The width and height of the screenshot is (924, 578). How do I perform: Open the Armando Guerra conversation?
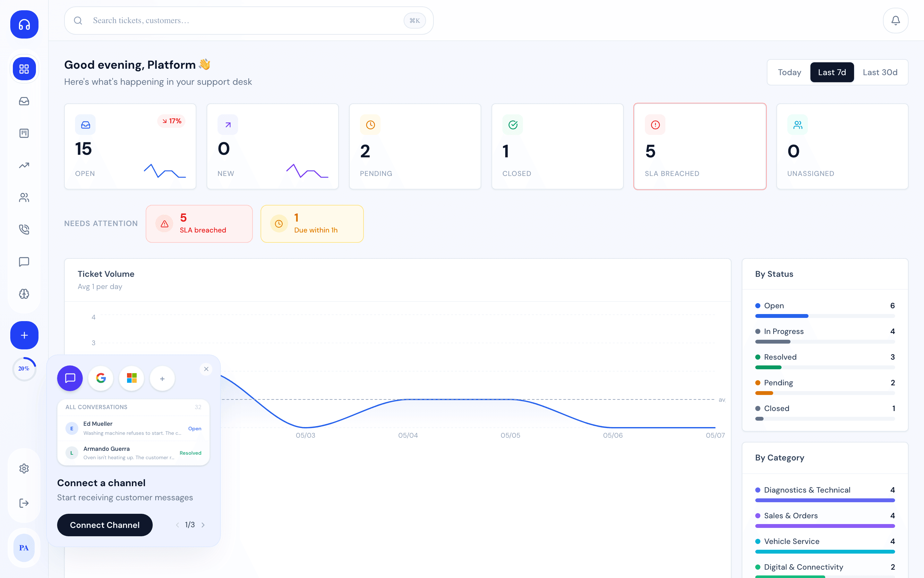click(133, 453)
